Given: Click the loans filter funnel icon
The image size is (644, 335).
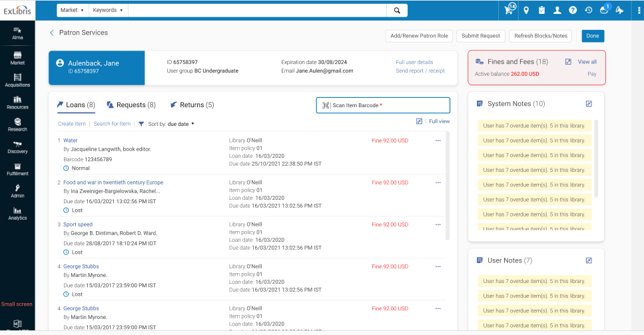Looking at the screenshot, I should (141, 124).
